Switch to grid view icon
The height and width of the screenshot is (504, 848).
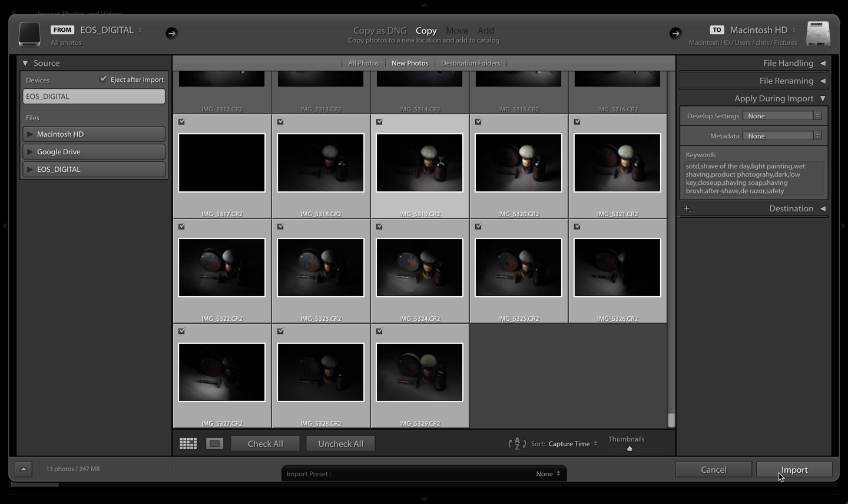[188, 444]
